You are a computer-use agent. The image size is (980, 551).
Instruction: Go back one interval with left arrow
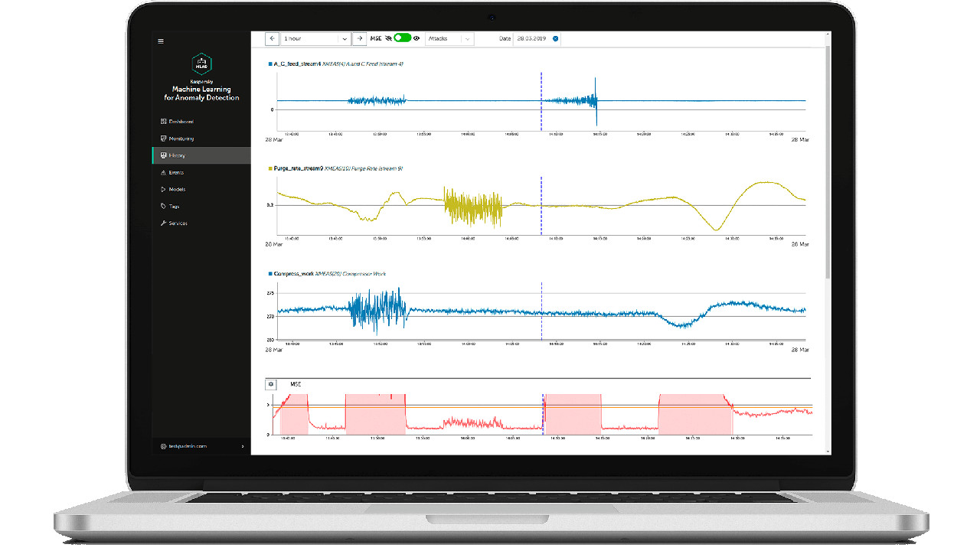coord(272,38)
